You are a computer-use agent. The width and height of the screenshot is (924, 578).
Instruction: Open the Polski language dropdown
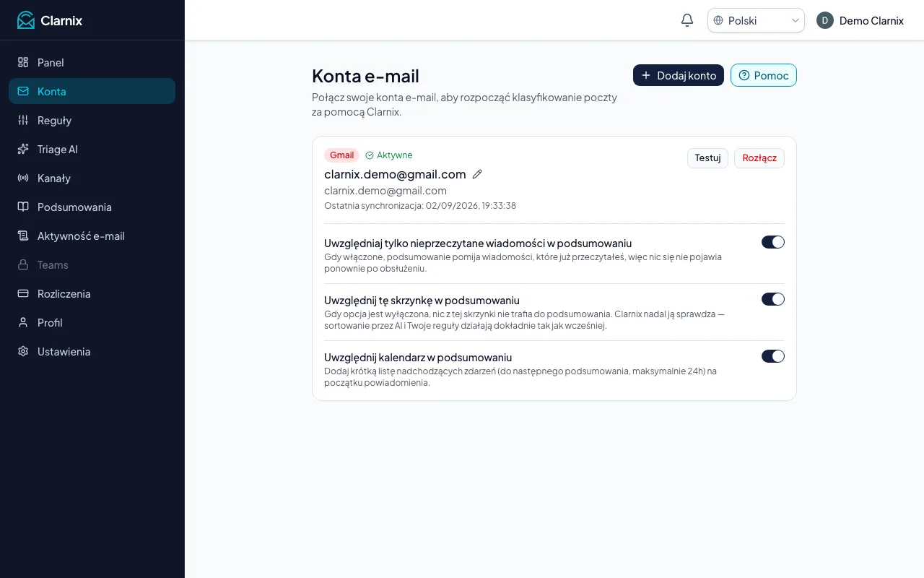click(x=756, y=20)
